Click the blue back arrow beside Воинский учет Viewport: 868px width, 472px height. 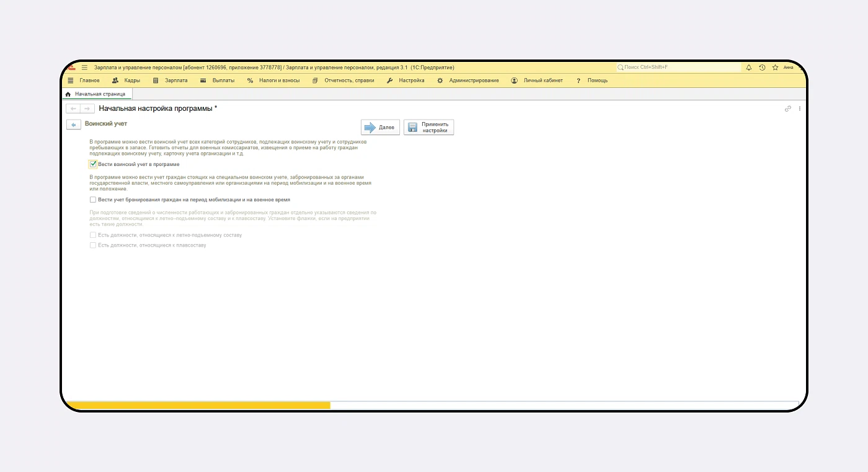click(74, 125)
